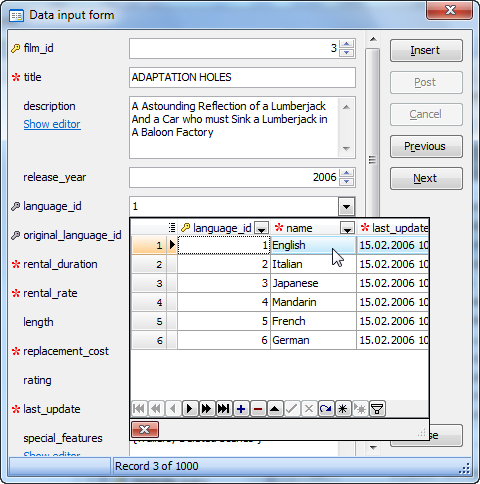
Task: Decrease the release_year with down spinner
Action: pyautogui.click(x=347, y=182)
